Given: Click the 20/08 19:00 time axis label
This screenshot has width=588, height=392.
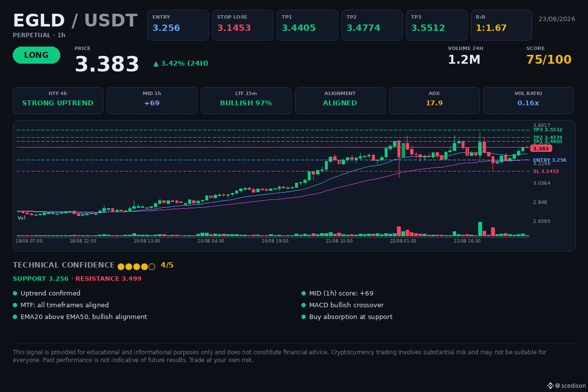Looking at the screenshot, I should pyautogui.click(x=275, y=241).
